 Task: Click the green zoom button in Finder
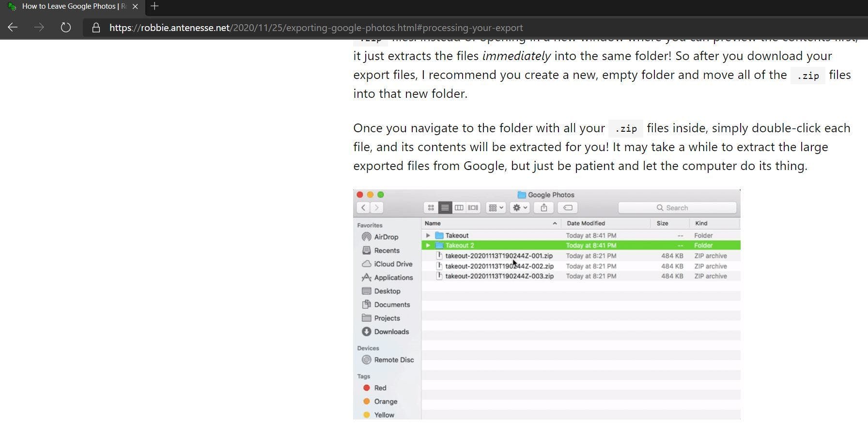coord(381,195)
